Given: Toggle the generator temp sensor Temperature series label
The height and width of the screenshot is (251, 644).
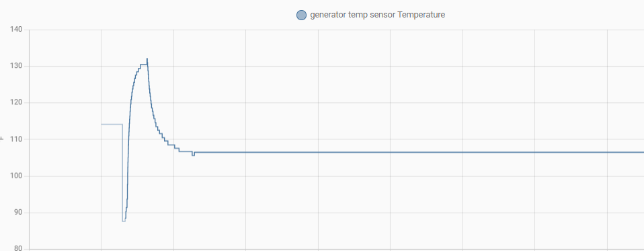Looking at the screenshot, I should [377, 15].
